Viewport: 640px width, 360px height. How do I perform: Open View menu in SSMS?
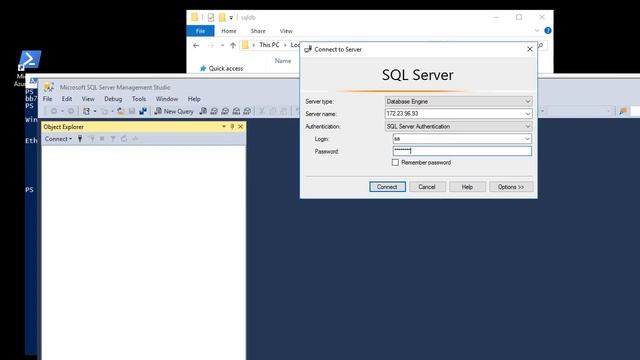click(88, 99)
